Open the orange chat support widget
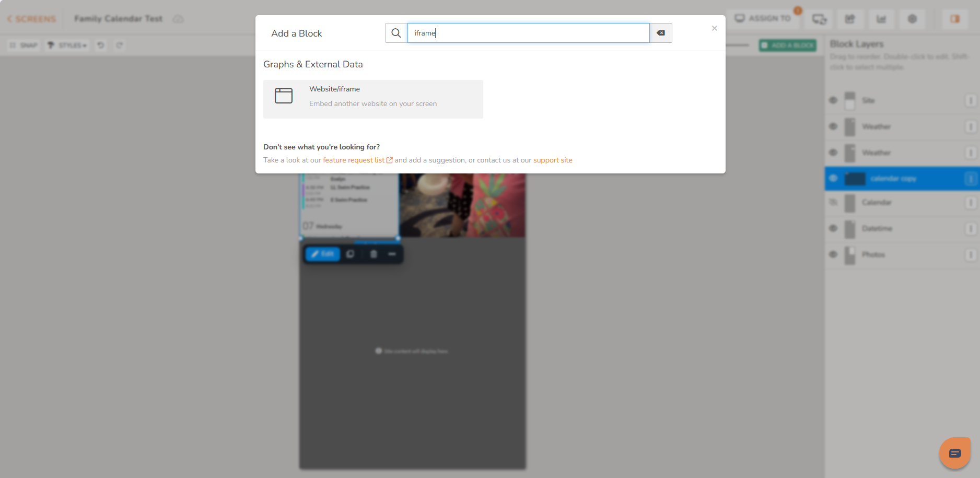Image resolution: width=980 pixels, height=478 pixels. pos(955,453)
